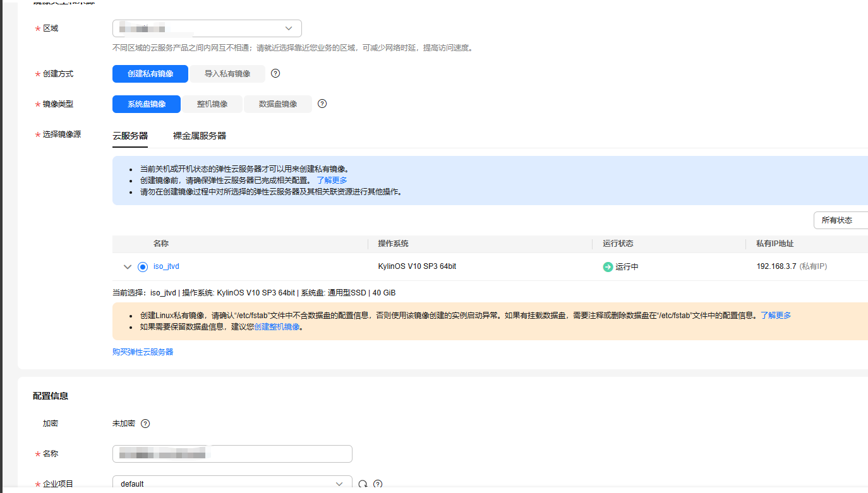
Task: Click the 名称 input field
Action: (x=232, y=454)
